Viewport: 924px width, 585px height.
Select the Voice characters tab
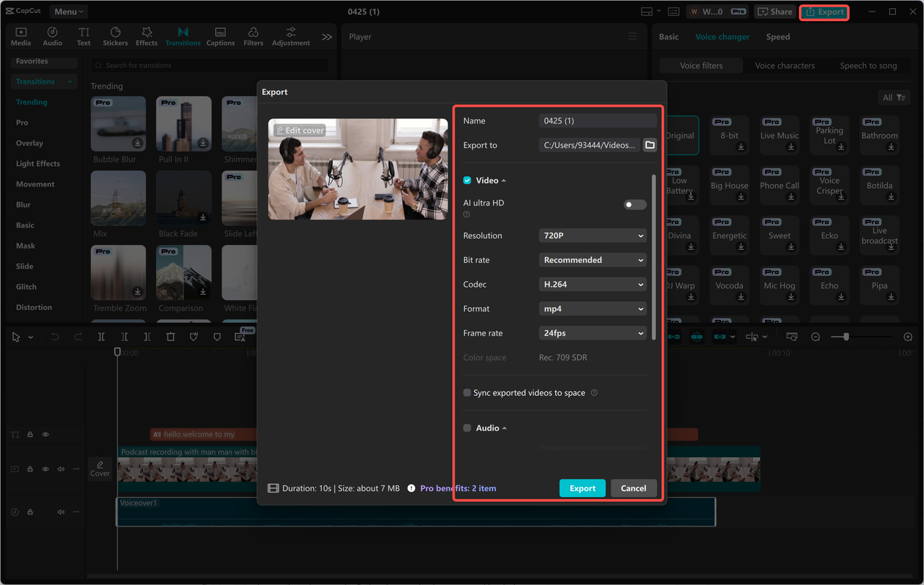[x=785, y=66]
